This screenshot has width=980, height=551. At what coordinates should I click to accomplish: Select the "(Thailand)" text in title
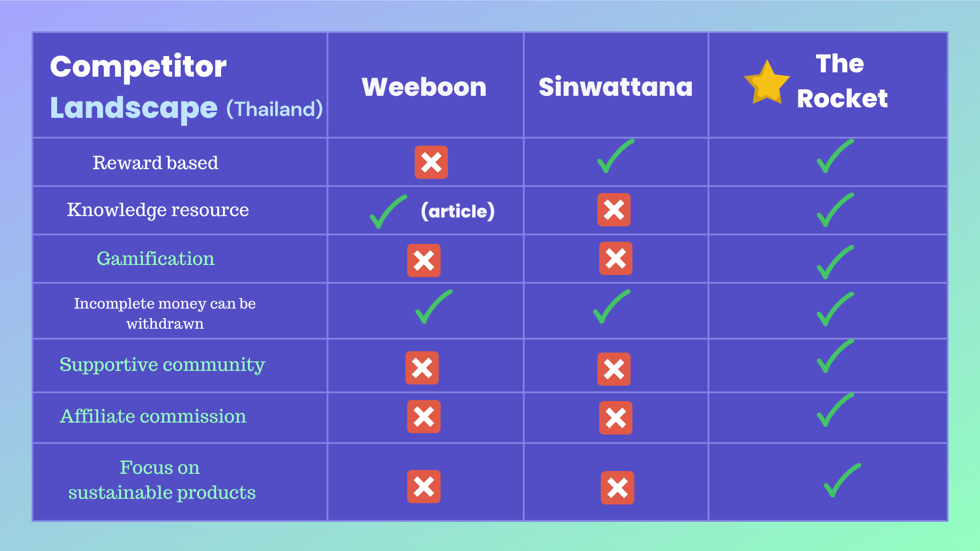pyautogui.click(x=274, y=109)
